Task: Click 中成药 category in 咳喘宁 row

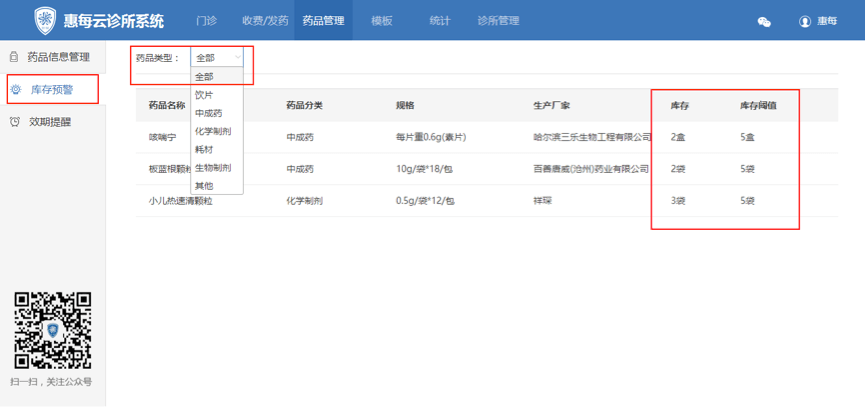Action: [300, 138]
